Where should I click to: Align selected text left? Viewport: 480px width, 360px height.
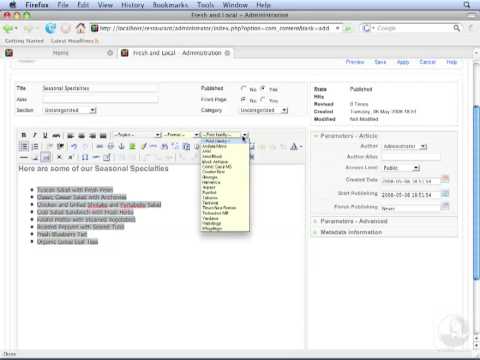70,135
